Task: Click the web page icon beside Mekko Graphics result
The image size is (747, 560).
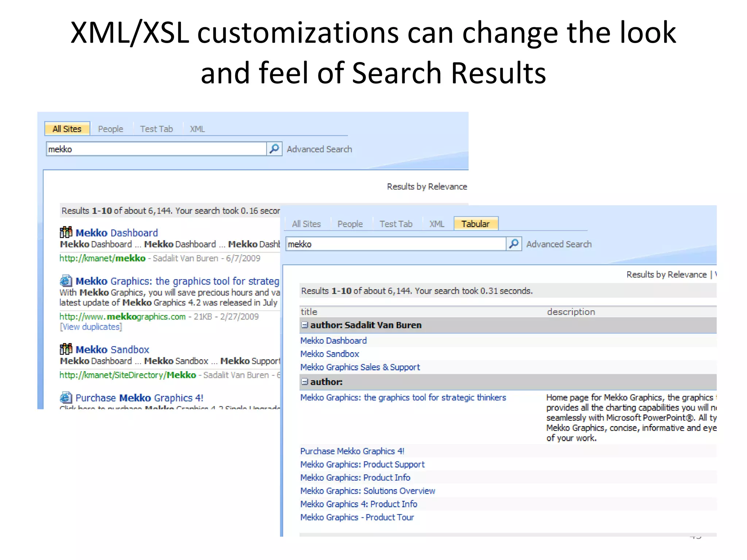Action: (x=66, y=280)
